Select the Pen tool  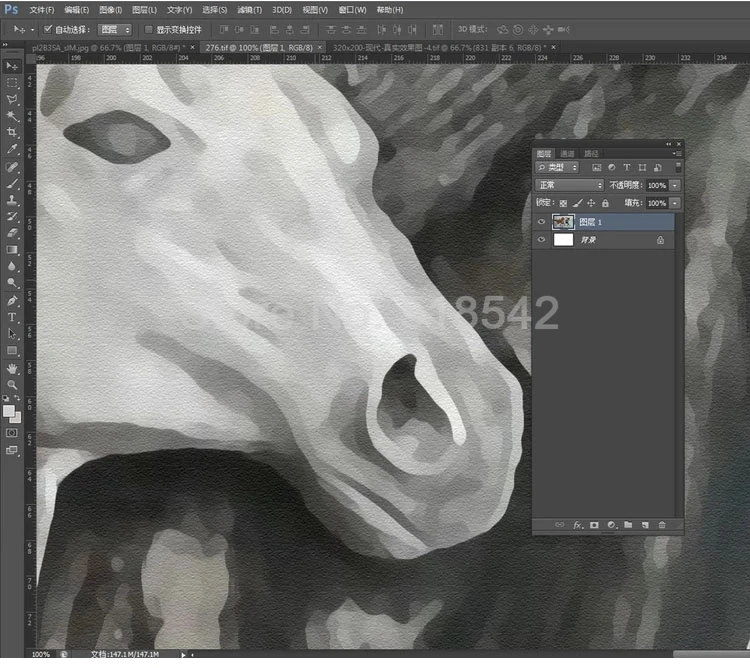(12, 301)
